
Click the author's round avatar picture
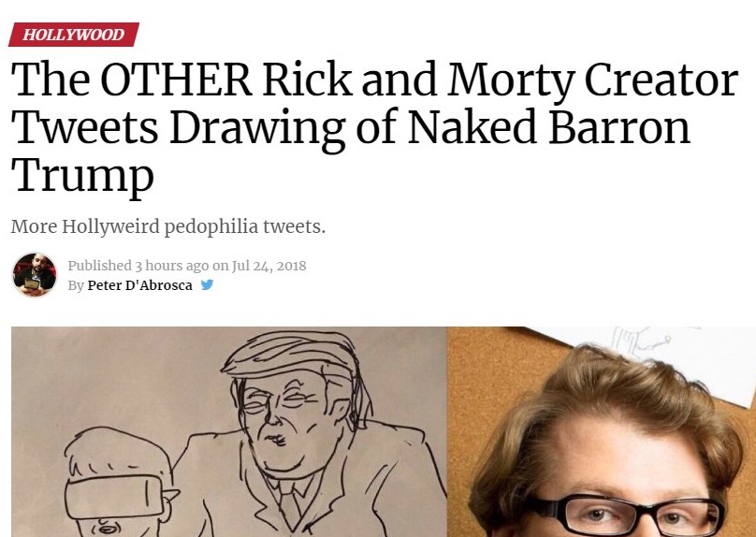[x=35, y=275]
